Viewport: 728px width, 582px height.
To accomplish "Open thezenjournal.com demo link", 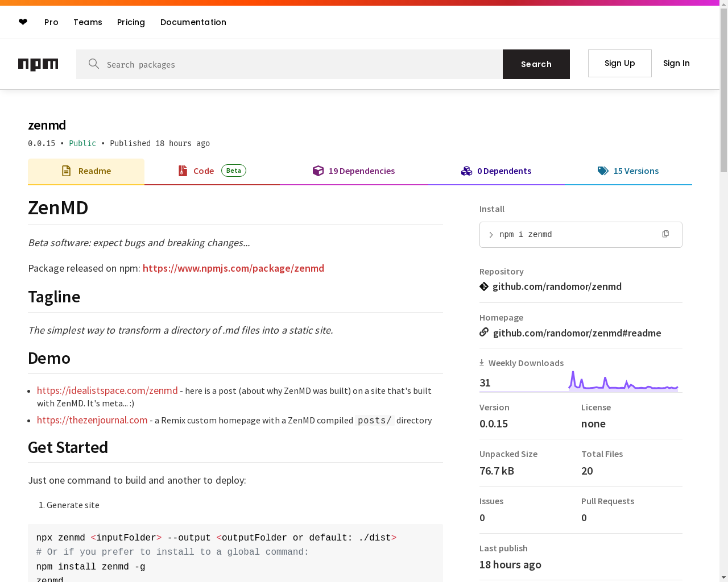I will tap(92, 420).
